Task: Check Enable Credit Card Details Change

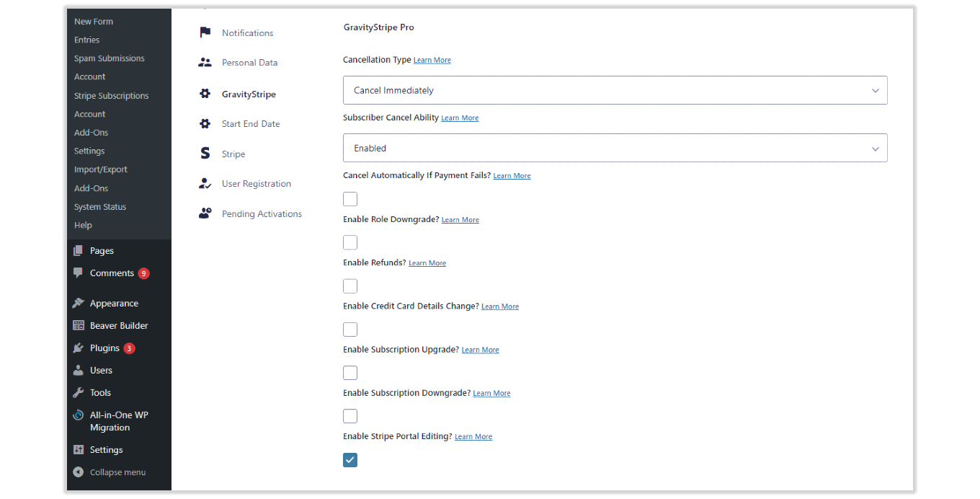Action: tap(350, 330)
